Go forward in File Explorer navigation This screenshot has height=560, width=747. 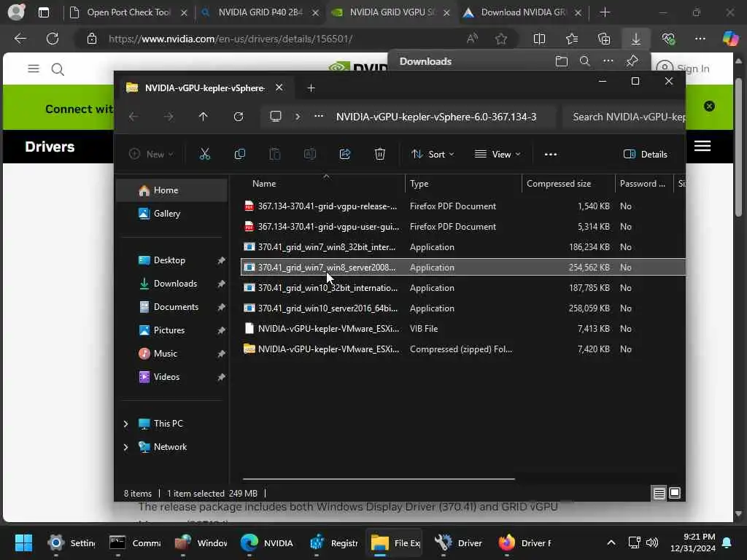[x=169, y=117]
